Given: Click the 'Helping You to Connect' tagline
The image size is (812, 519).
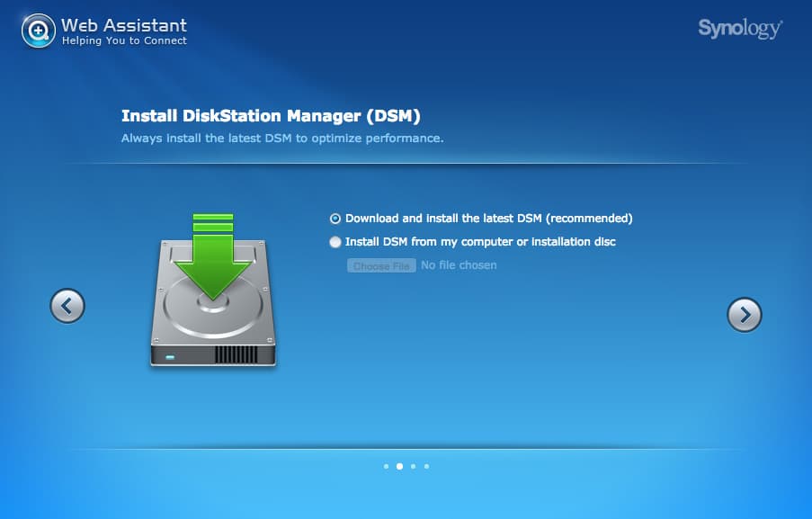Looking at the screenshot, I should [x=124, y=40].
